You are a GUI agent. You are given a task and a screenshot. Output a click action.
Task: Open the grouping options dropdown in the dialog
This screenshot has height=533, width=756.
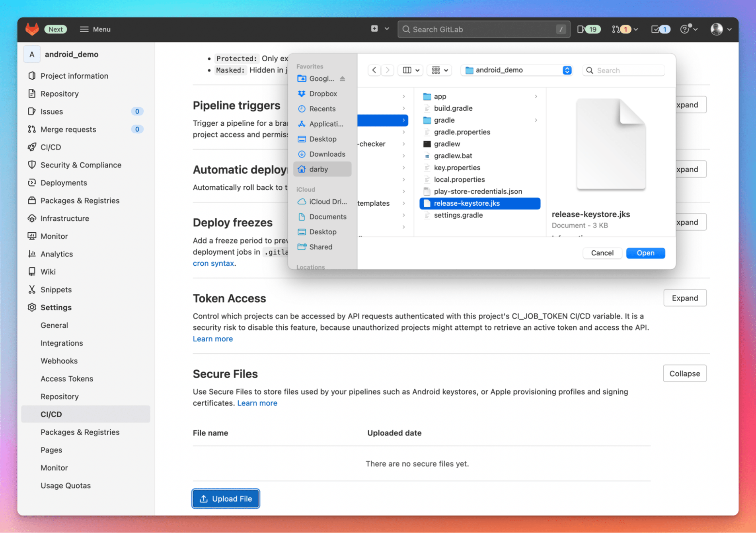439,70
